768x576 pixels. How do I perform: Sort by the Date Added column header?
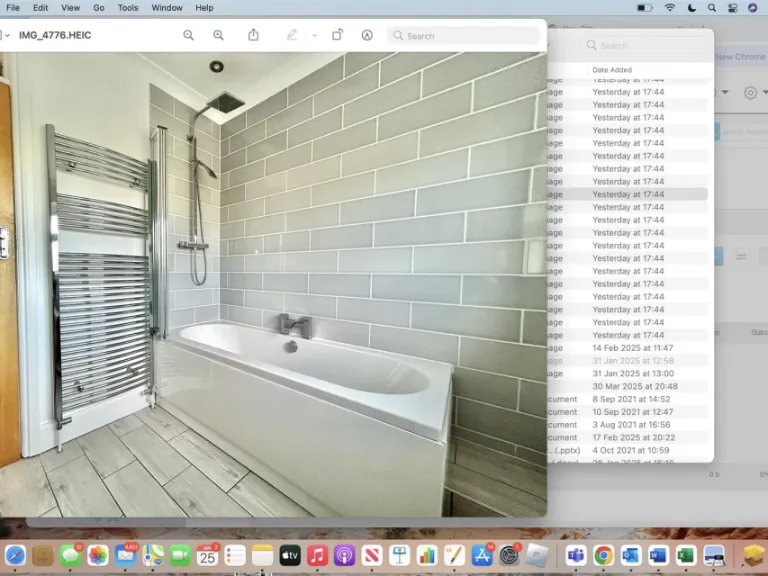coord(612,70)
